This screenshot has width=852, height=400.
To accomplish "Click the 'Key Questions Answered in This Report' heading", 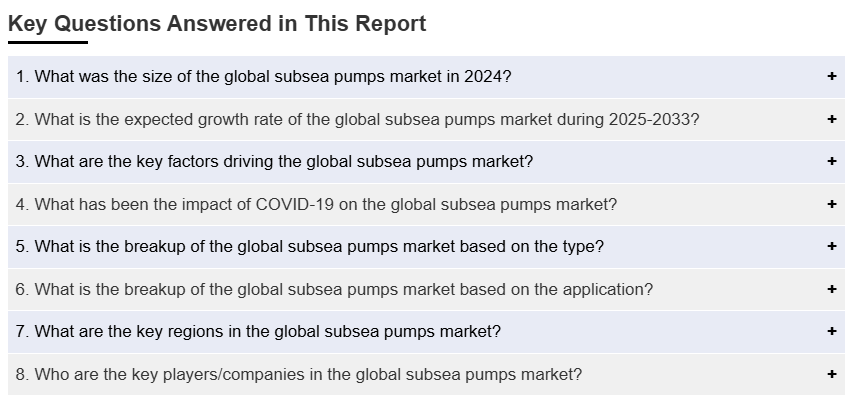I will [x=217, y=24].
